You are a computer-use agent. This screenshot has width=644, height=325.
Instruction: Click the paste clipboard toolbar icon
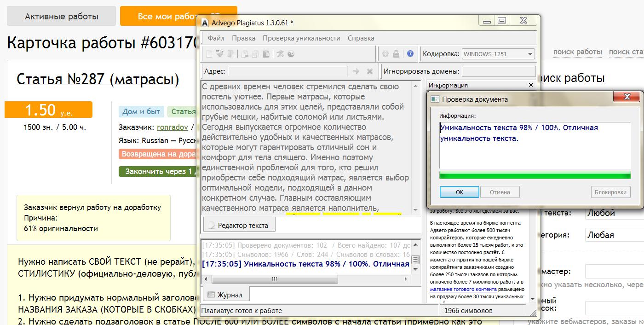click(266, 54)
